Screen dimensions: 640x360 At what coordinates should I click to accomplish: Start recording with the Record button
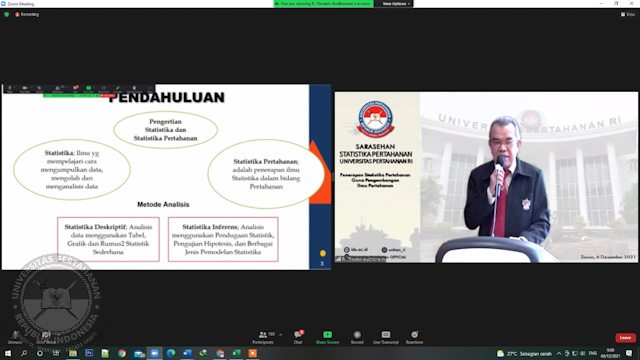coord(357,338)
